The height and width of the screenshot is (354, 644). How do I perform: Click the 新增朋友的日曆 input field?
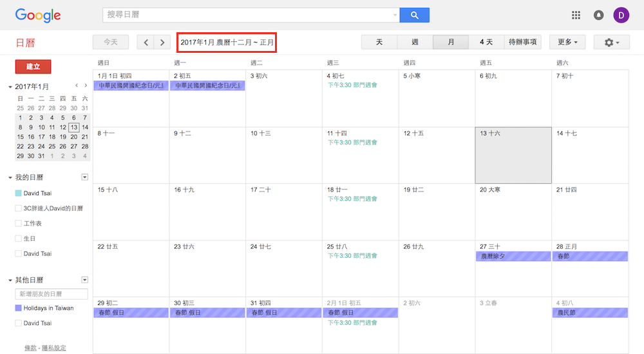(52, 294)
